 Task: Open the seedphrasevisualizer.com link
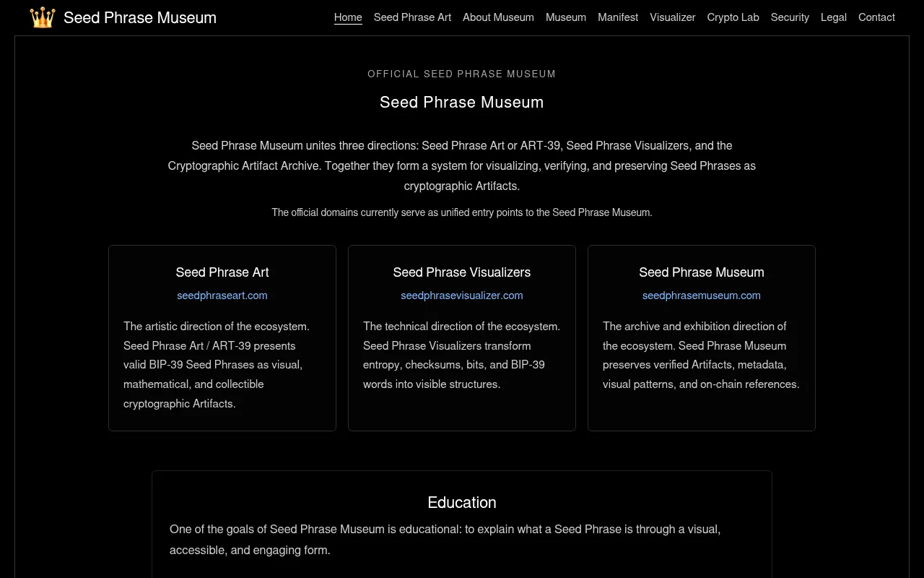[462, 296]
